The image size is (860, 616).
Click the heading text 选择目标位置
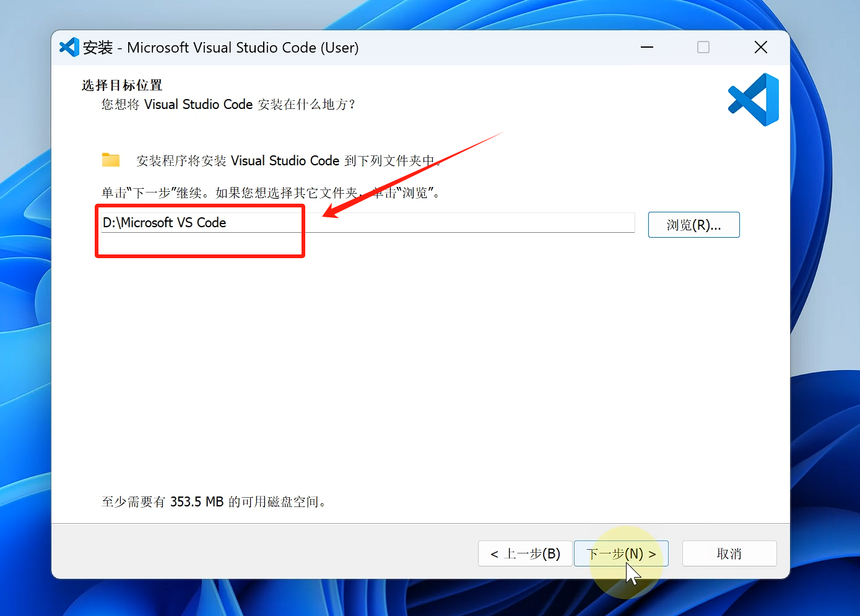tap(122, 85)
